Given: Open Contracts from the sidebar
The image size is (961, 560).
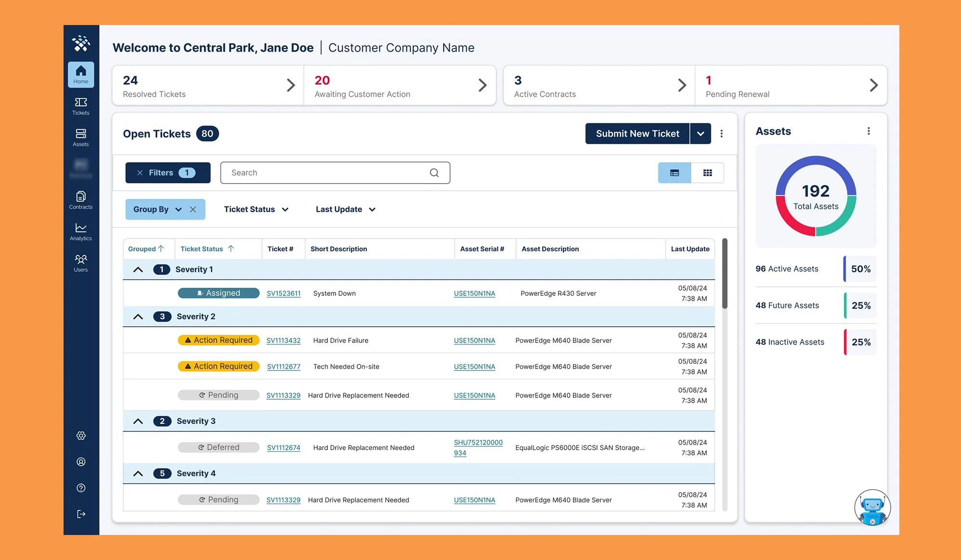Looking at the screenshot, I should pyautogui.click(x=81, y=200).
